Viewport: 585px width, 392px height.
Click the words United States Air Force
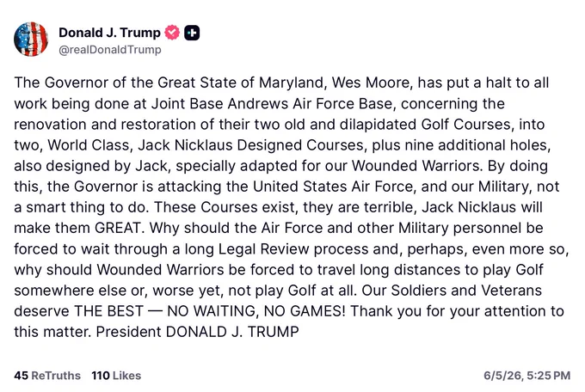tap(334, 187)
